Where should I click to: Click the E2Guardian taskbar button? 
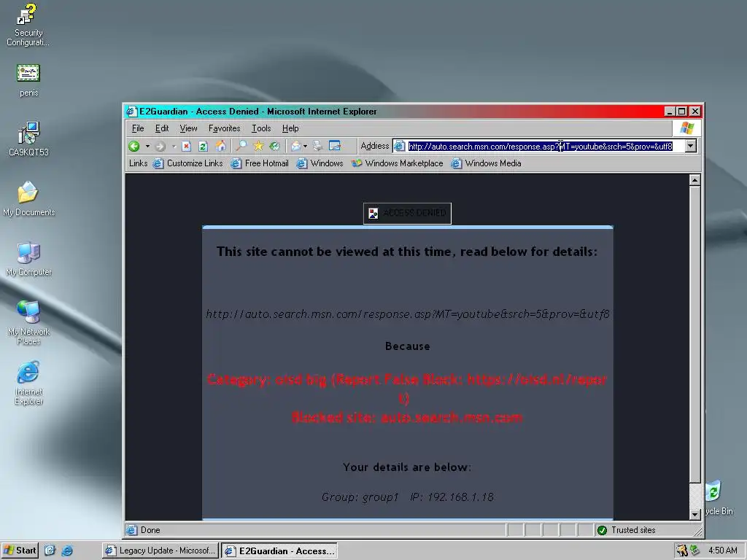tap(280, 551)
